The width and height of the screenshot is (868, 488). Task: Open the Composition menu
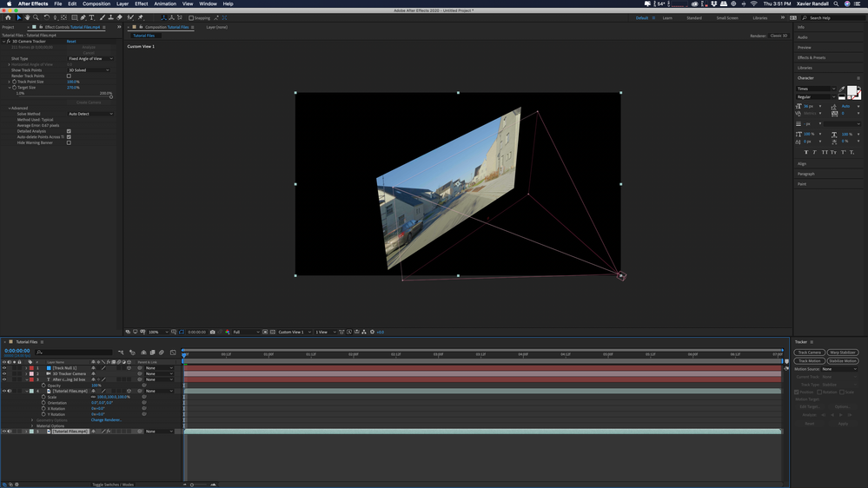[x=96, y=3]
